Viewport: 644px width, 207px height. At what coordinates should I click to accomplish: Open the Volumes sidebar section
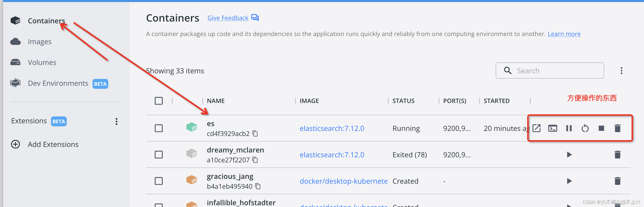click(42, 62)
